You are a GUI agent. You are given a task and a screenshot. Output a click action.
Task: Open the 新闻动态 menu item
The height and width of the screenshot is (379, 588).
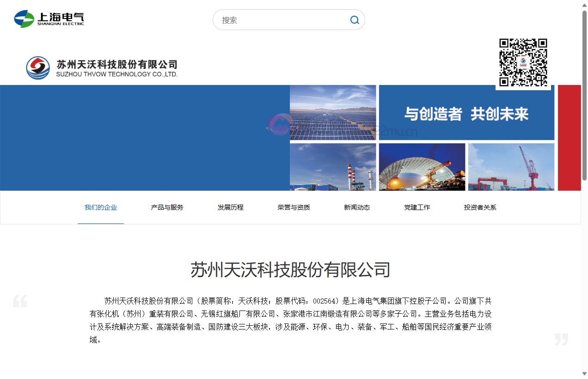[356, 207]
